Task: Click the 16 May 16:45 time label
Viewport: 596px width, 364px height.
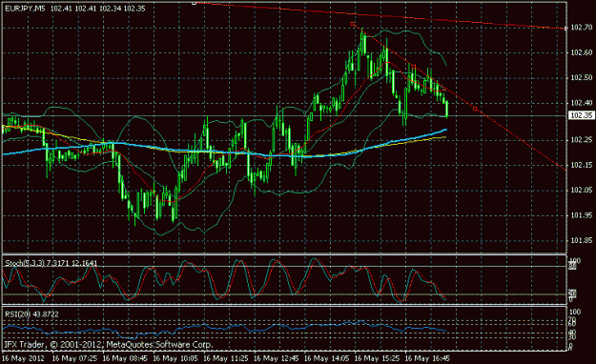Action: point(427,358)
